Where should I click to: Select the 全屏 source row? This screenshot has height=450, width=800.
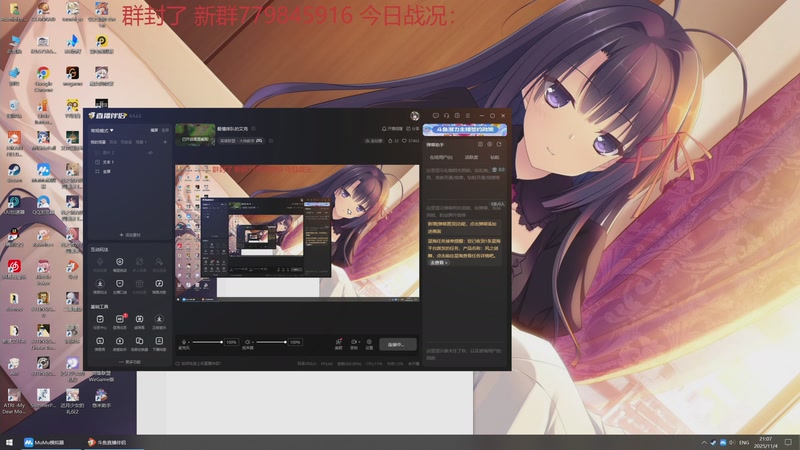click(x=130, y=171)
